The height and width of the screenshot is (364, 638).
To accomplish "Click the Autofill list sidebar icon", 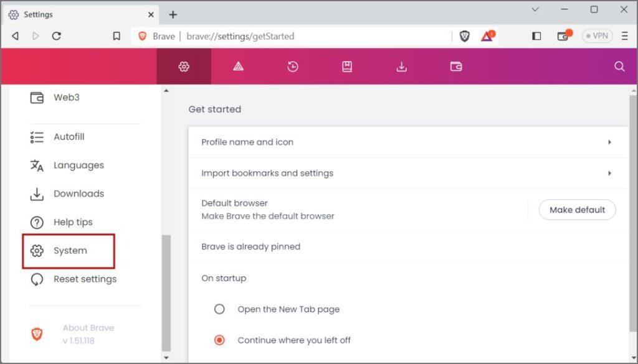I will (x=37, y=137).
